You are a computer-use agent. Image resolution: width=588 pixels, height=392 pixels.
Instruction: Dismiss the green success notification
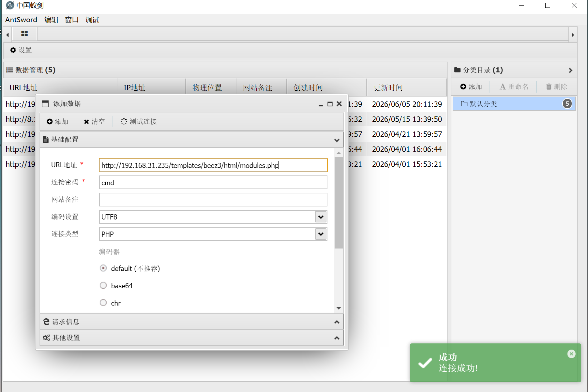point(571,354)
